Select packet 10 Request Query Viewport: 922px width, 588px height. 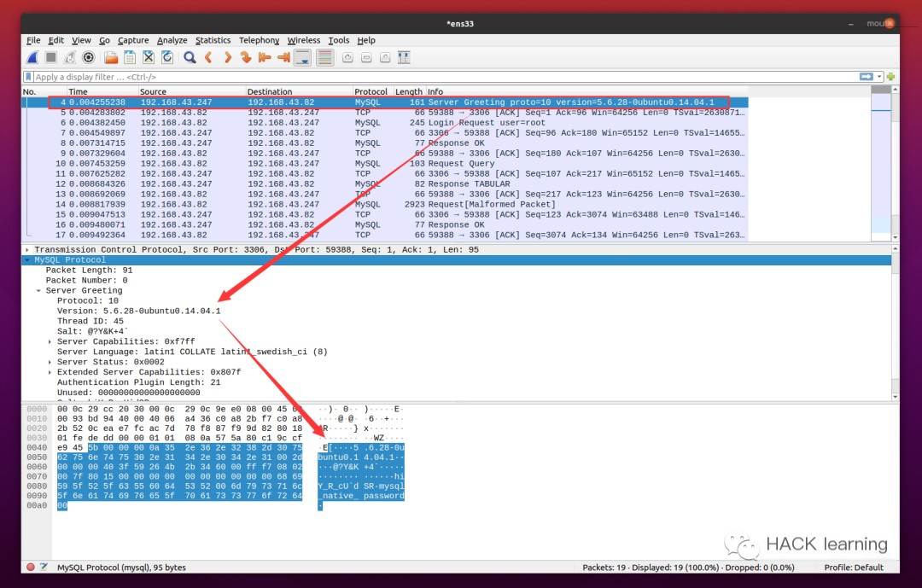(x=385, y=164)
